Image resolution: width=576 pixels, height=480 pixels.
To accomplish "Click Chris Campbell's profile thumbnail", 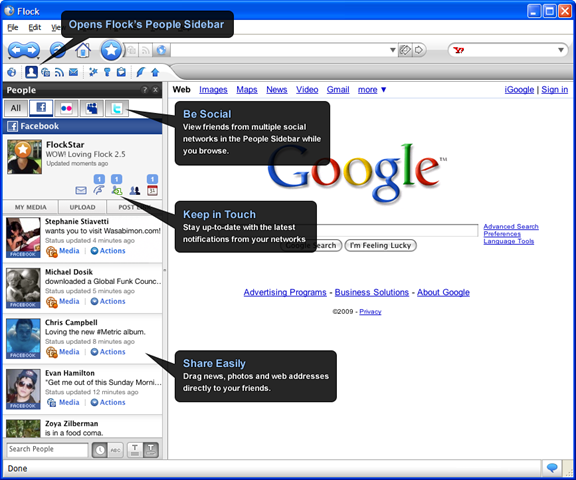I will coord(23,339).
